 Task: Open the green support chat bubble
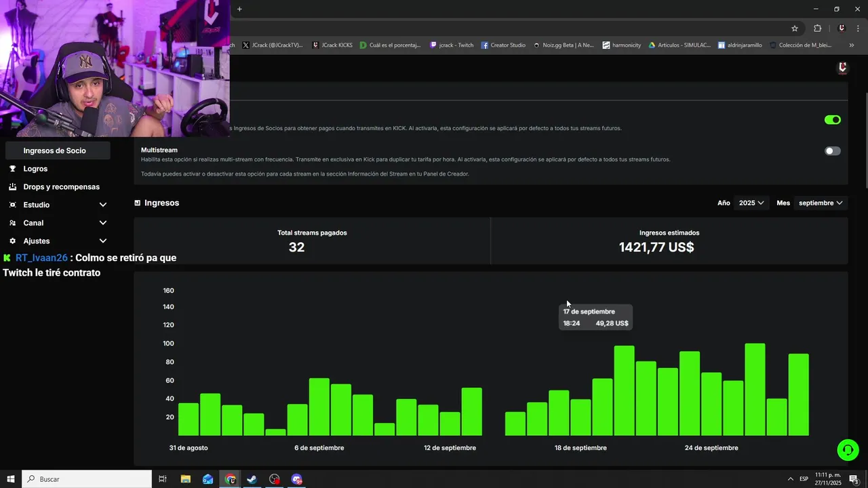(x=848, y=449)
